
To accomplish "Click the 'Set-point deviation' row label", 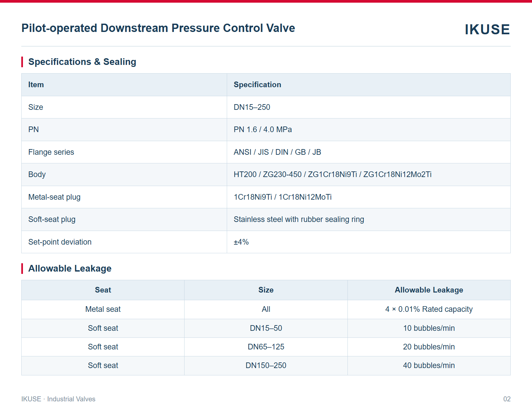I will tap(60, 242).
